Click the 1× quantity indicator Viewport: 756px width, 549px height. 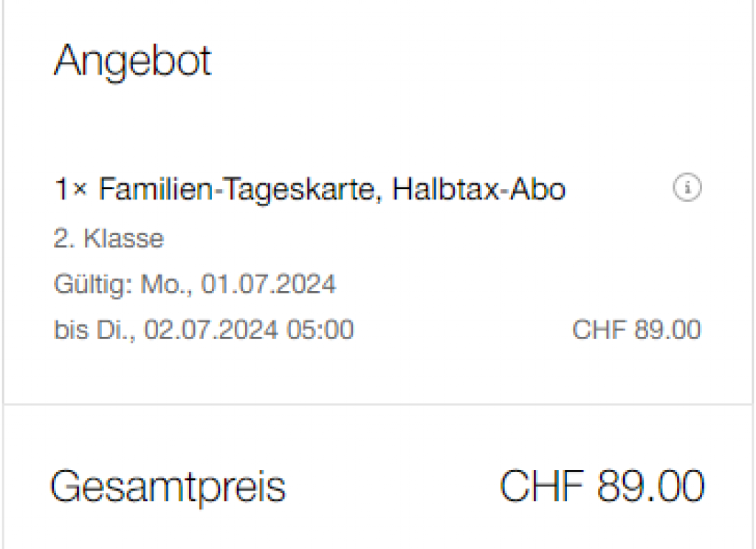coord(71,191)
